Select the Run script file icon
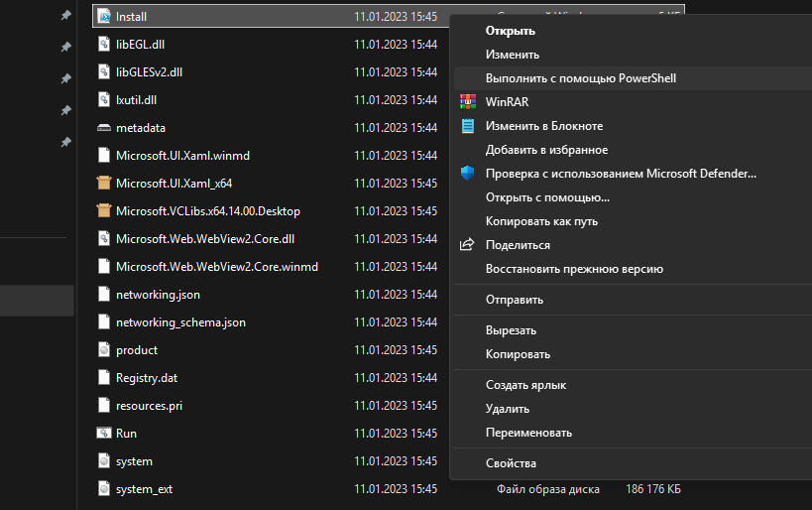 (103, 434)
